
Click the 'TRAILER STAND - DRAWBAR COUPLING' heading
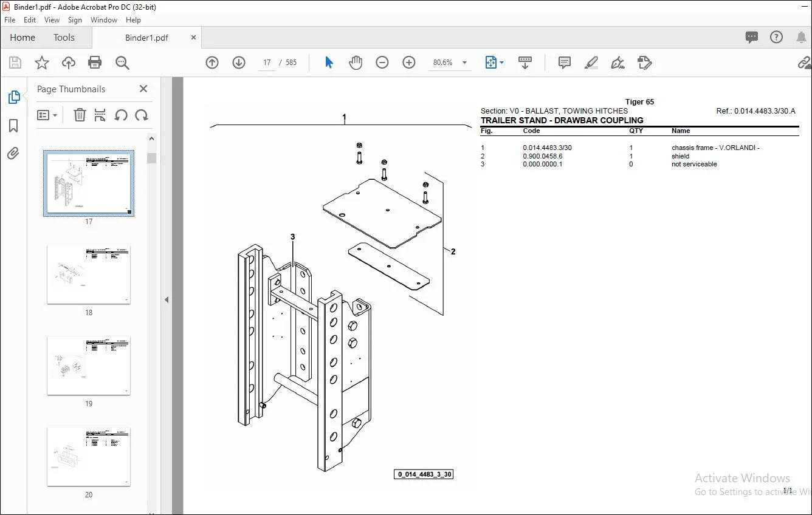pyautogui.click(x=562, y=120)
